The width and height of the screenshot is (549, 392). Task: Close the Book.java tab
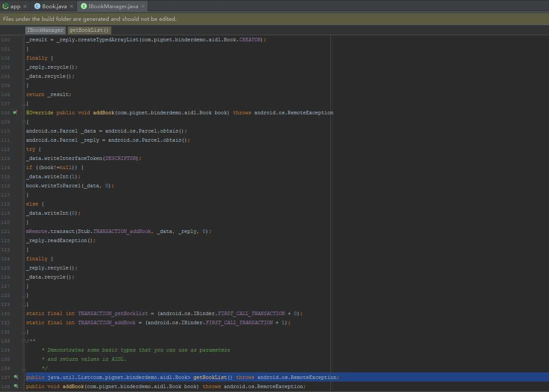coord(71,6)
